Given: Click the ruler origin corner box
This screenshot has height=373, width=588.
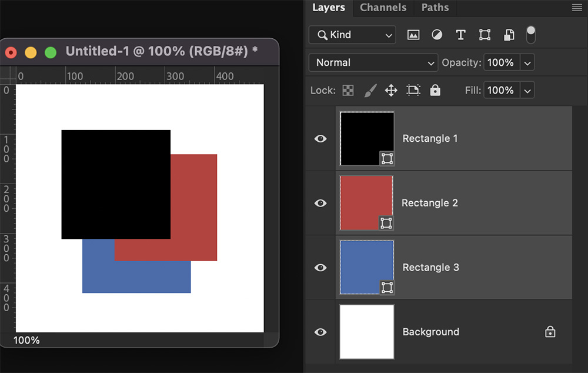Looking at the screenshot, I should 8,75.
